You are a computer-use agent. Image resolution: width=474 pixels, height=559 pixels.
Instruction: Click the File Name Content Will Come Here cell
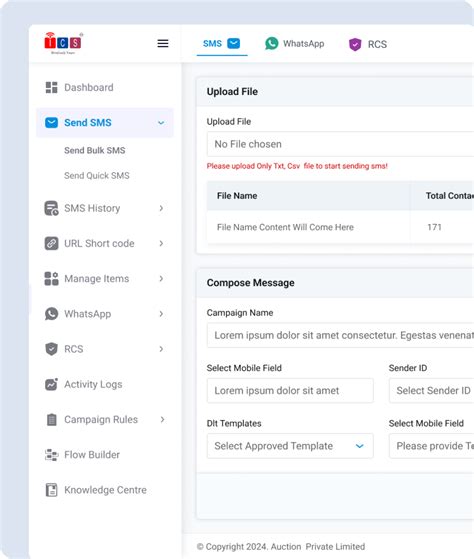click(285, 227)
